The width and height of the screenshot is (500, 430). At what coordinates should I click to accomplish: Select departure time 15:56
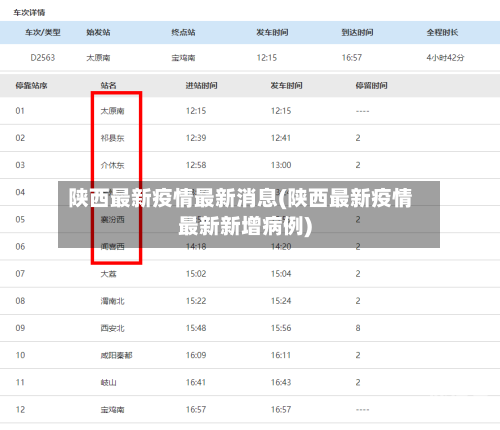tap(281, 328)
